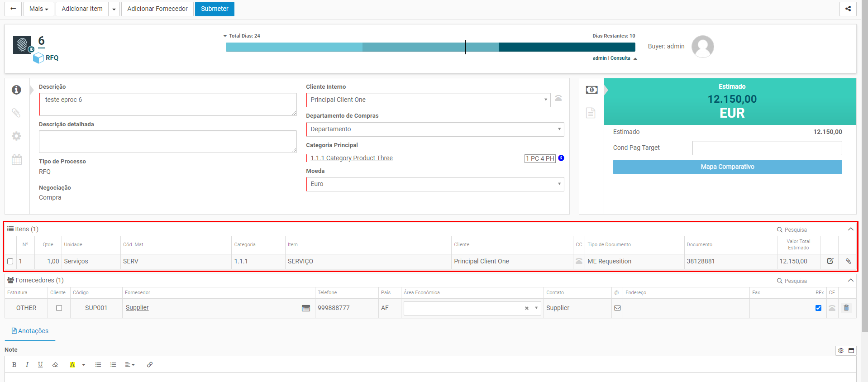Click the CF phone icon in Supplier row
This screenshot has height=382, width=868.
(832, 308)
